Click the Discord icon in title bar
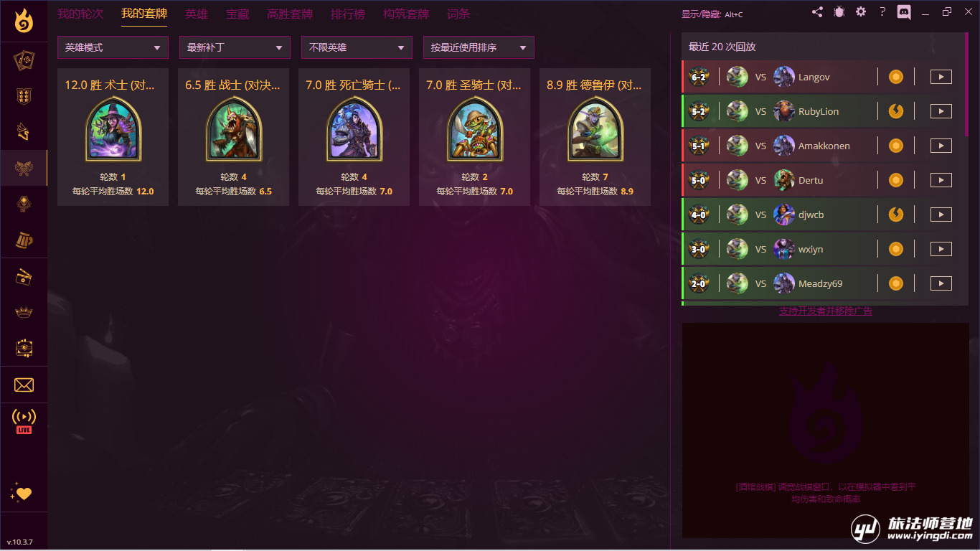Screen dimensions: 980x551 tap(904, 12)
